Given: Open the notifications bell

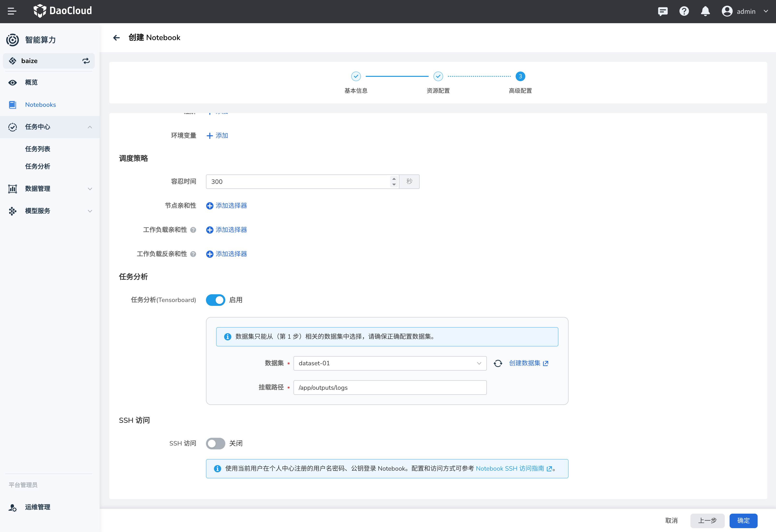Looking at the screenshot, I should [705, 11].
